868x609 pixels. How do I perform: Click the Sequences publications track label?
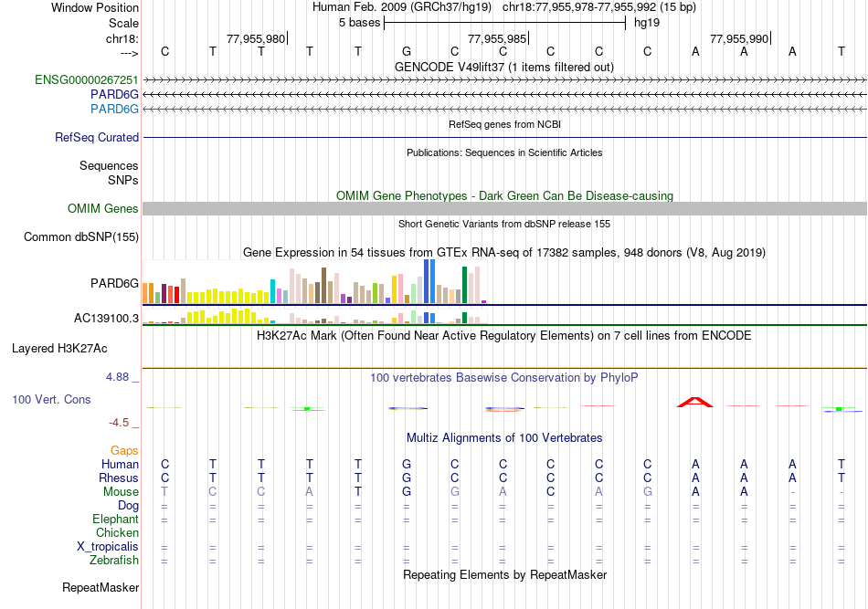point(109,165)
